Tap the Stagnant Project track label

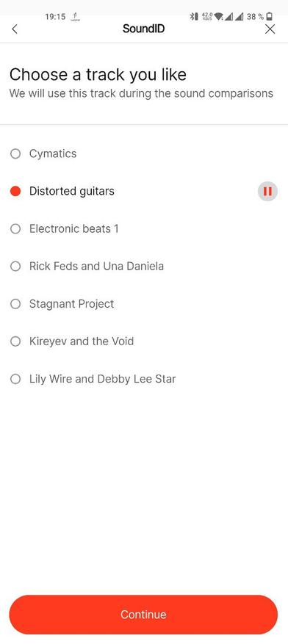71,304
